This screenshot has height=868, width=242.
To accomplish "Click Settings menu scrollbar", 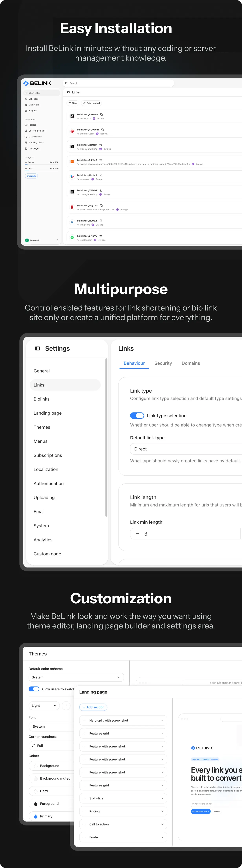I will click(x=106, y=437).
